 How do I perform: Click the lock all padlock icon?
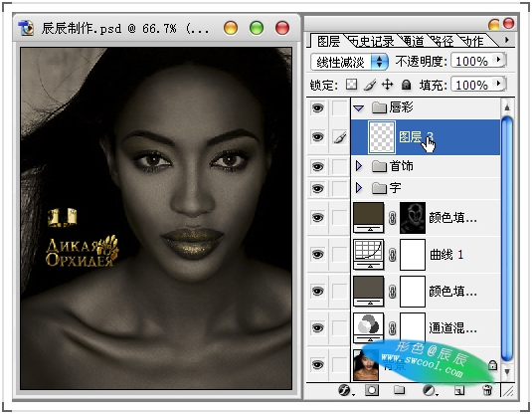(x=406, y=85)
